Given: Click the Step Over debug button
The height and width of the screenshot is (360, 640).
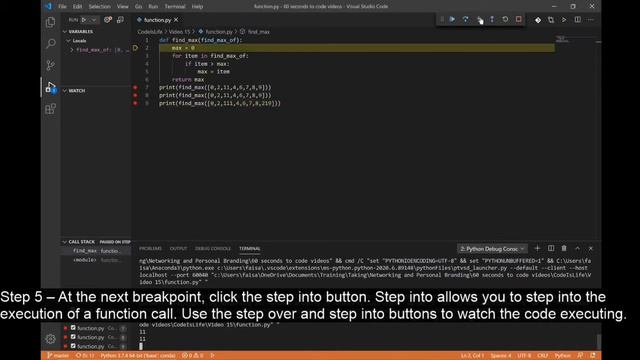Looking at the screenshot, I should [x=465, y=20].
